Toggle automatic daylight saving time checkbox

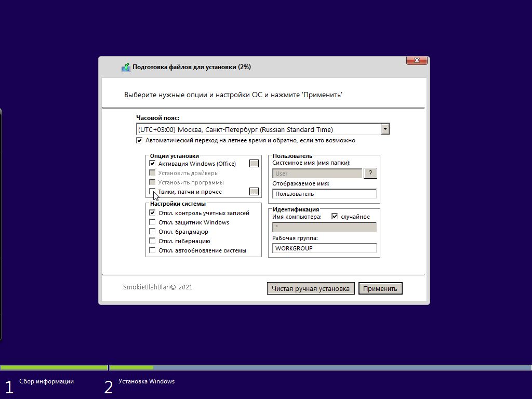(x=139, y=140)
